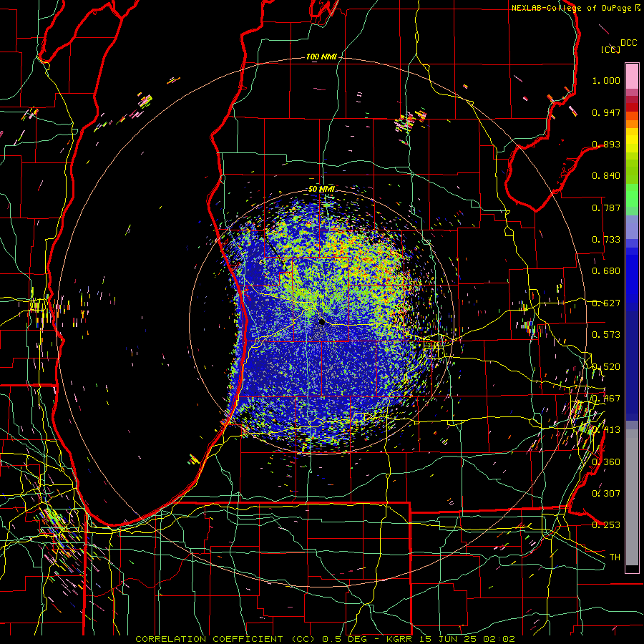This screenshot has width=644, height=644.
Task: Pick the lavender segment of the color bar
Action: 632,227
